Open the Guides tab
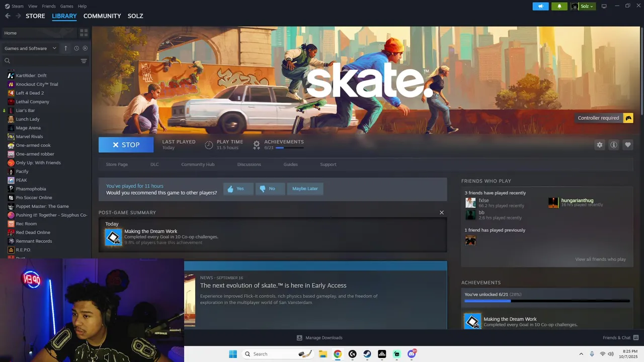 (290, 164)
